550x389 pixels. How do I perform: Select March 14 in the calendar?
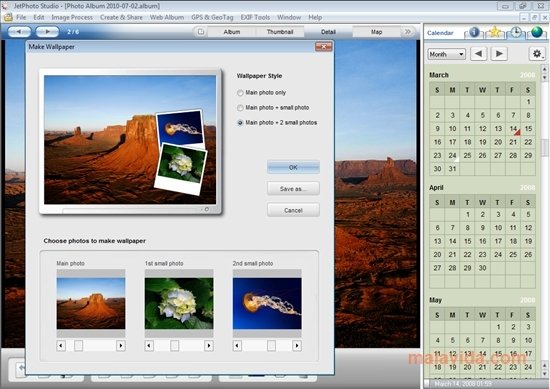pos(513,129)
